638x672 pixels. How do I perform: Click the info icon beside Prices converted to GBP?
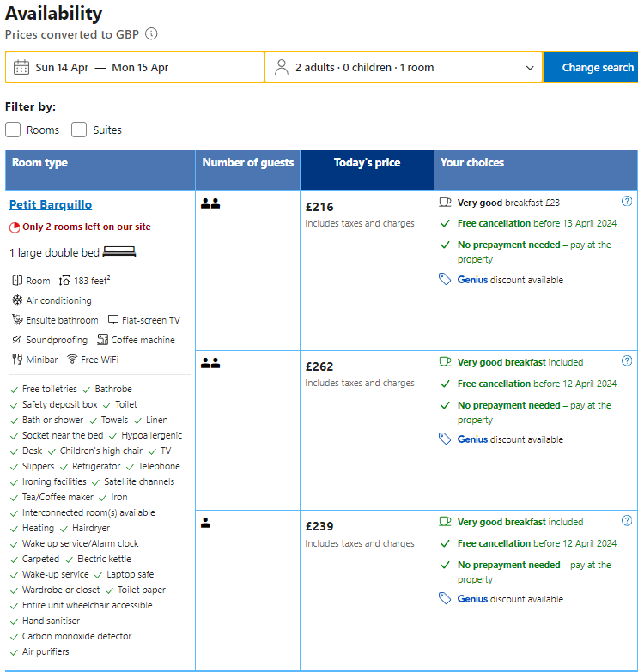click(x=151, y=33)
